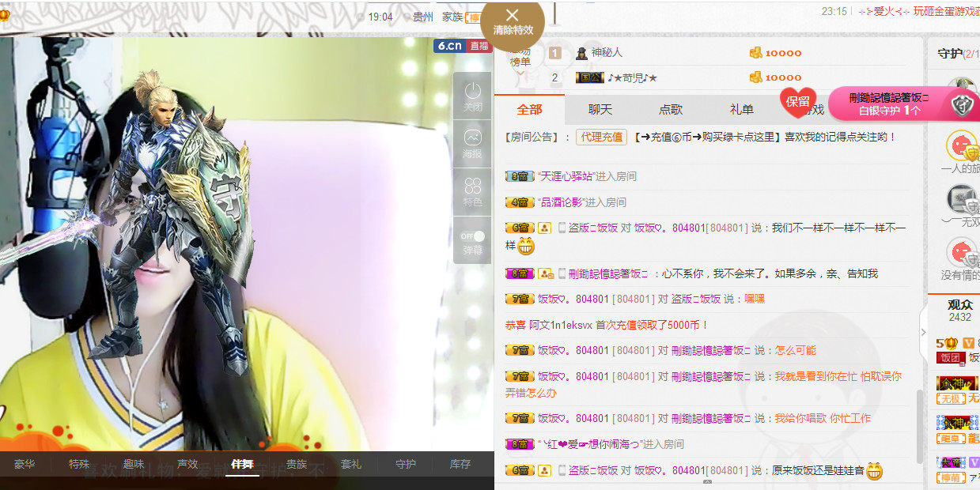Open the 点歌 song request tab

coord(671,110)
